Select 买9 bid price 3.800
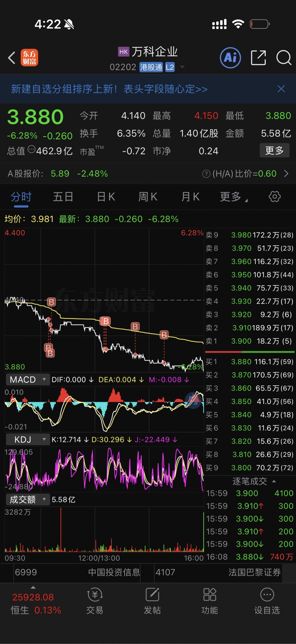Screen dimensions: 296x644 [x=250, y=468]
